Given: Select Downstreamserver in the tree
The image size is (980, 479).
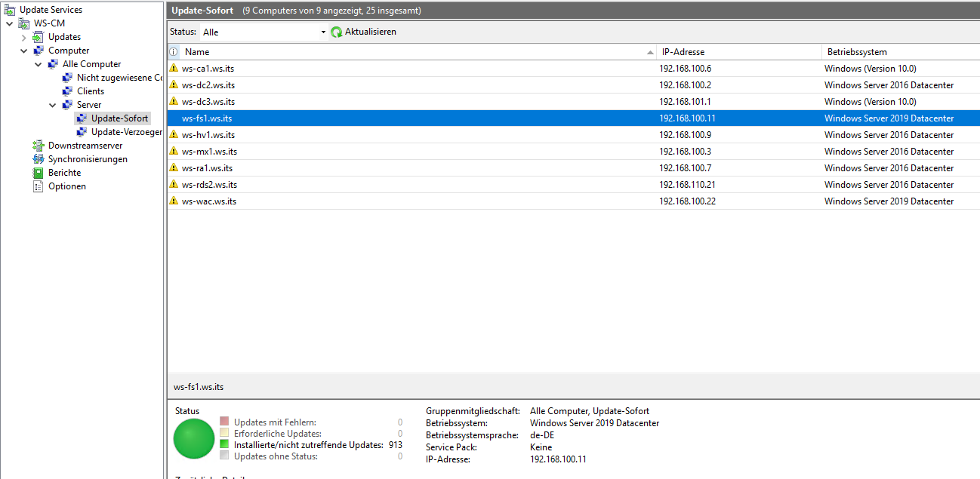Looking at the screenshot, I should click(x=85, y=146).
